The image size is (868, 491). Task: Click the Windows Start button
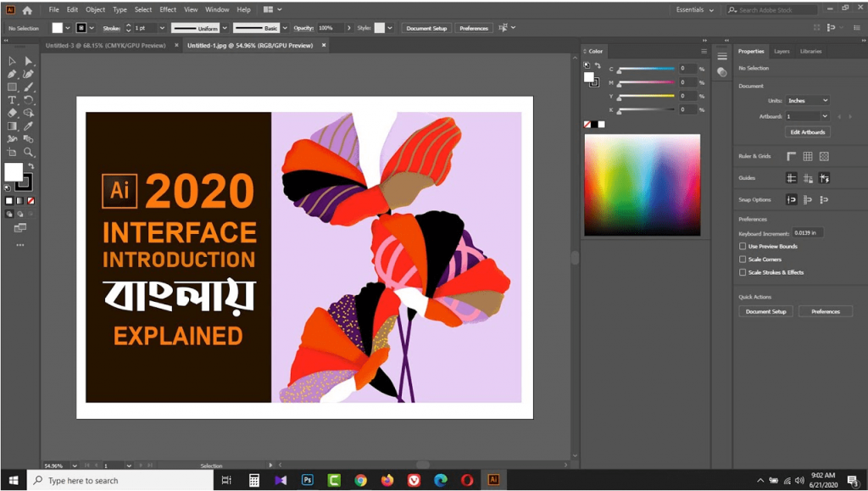tap(14, 480)
